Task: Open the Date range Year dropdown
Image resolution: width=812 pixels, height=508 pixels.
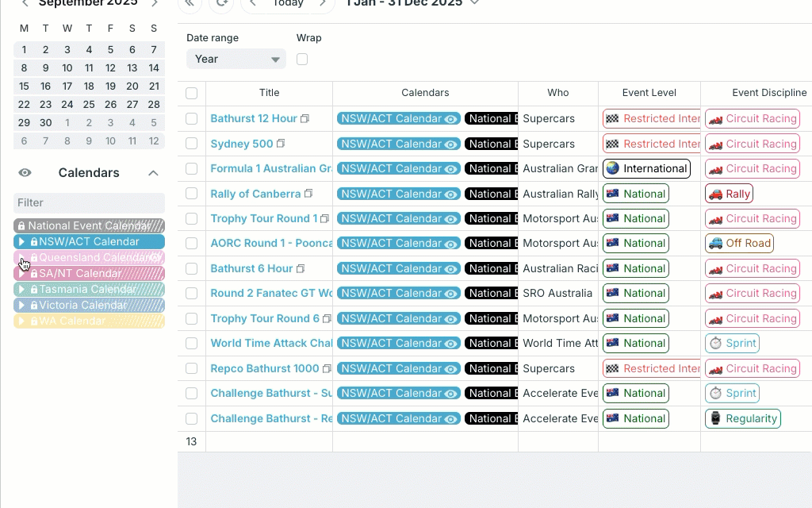Action: click(x=236, y=59)
